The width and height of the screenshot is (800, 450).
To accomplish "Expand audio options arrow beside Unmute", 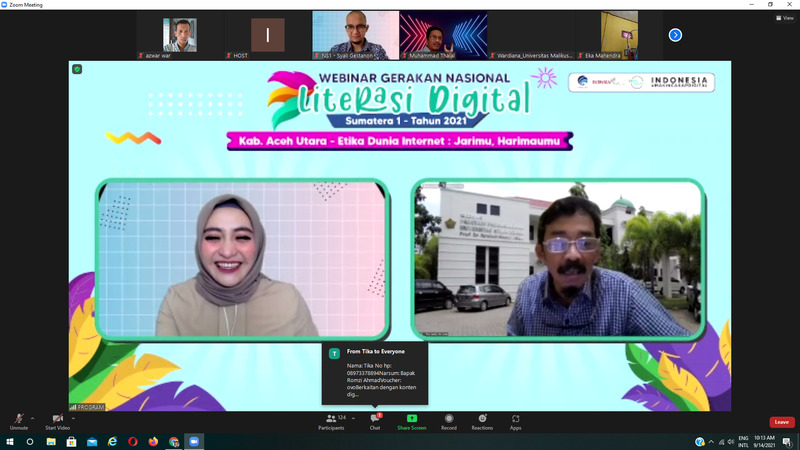I will [x=32, y=417].
